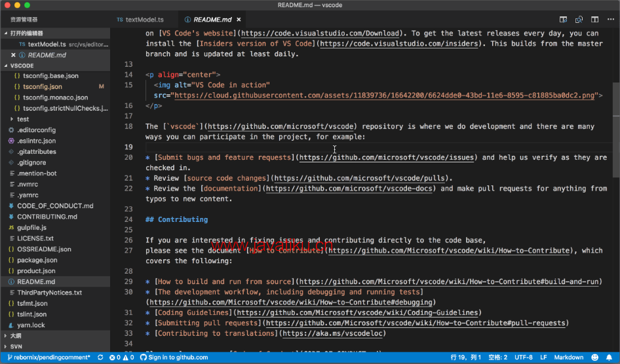Expand the SVN section
Image resolution: width=620 pixels, height=364 pixels.
click(5, 346)
